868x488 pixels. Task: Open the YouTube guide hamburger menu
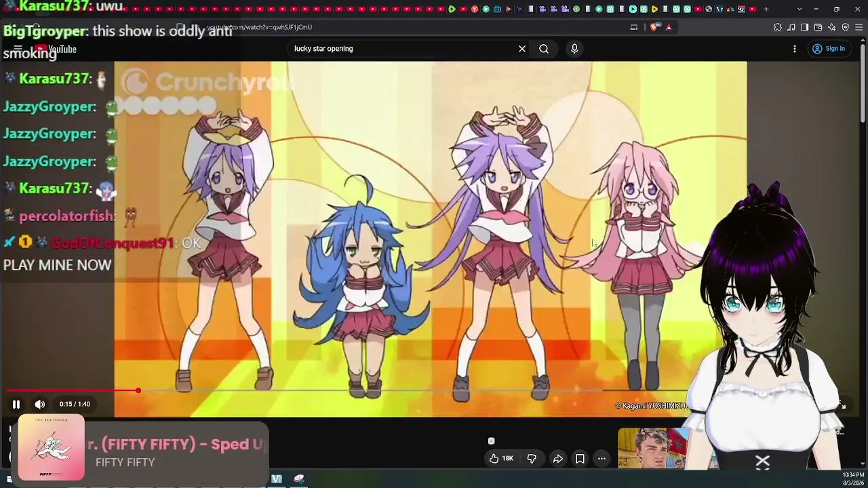coord(18,49)
